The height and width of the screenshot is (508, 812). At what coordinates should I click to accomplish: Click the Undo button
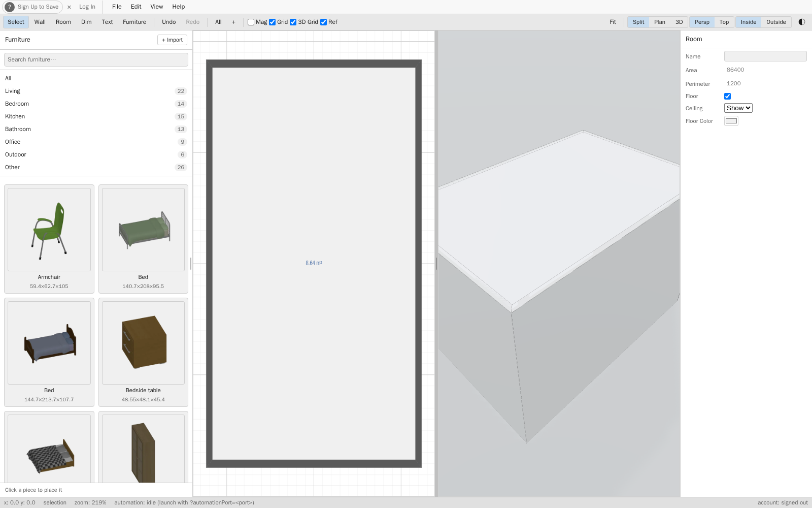click(169, 22)
